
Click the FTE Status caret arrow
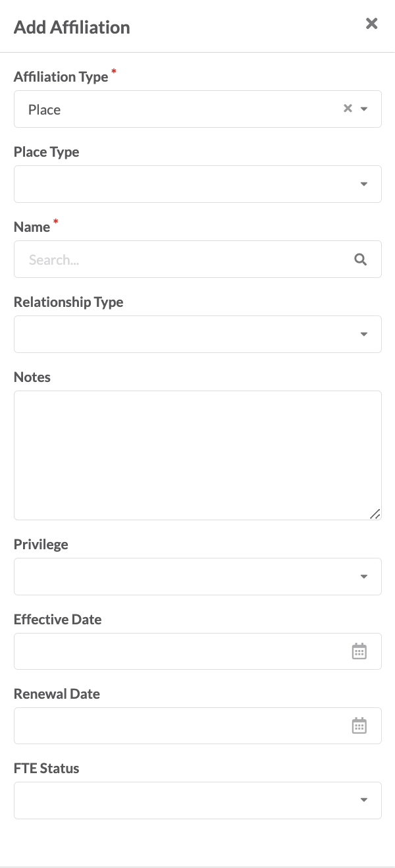364,800
